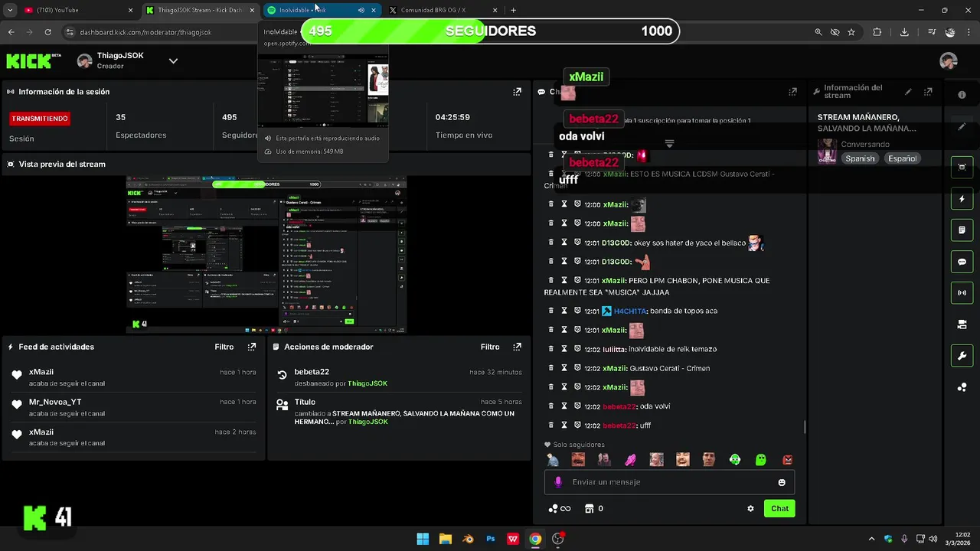Expand the ThiagoJSOK creator dropdown chevron
980x551 pixels.
[173, 61]
